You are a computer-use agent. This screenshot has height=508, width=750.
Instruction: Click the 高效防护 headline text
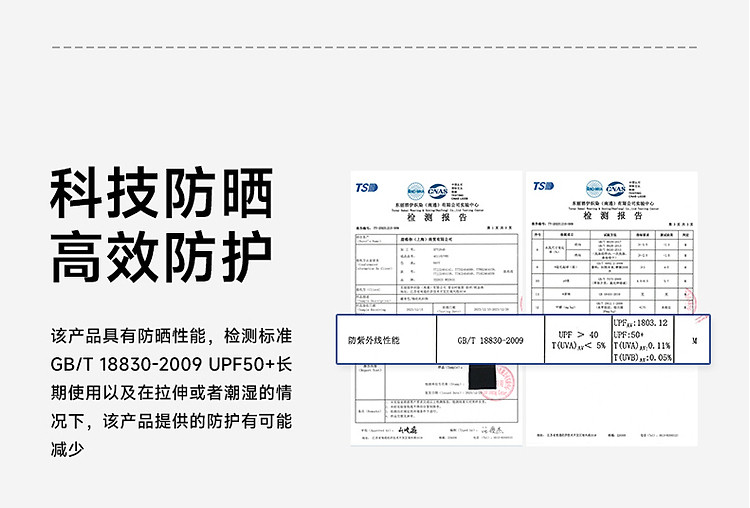click(162, 256)
